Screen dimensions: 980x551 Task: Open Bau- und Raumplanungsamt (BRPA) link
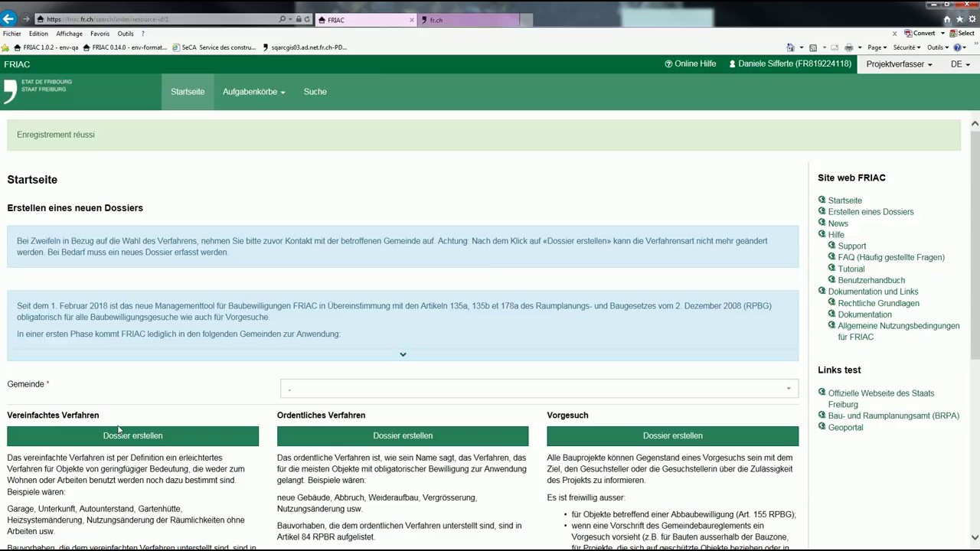tap(893, 416)
